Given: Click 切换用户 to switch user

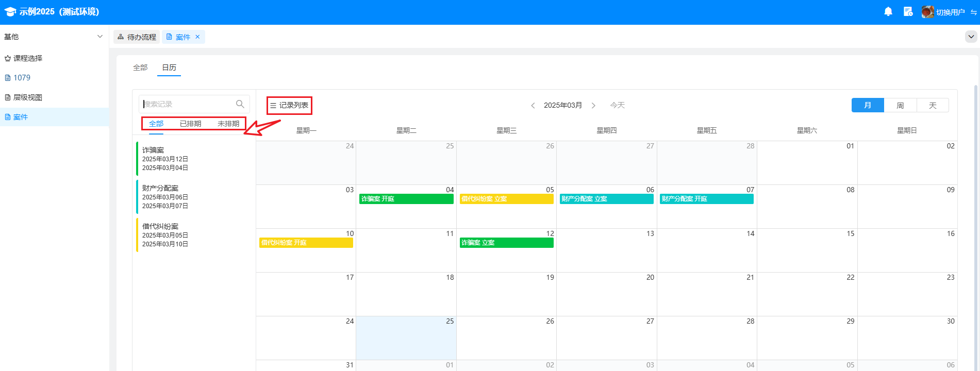Looking at the screenshot, I should (950, 12).
